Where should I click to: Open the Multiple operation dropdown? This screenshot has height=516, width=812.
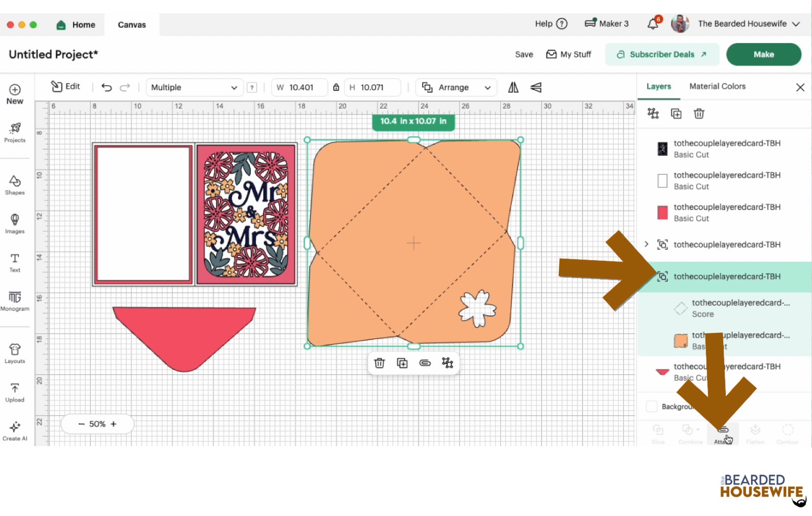(194, 87)
